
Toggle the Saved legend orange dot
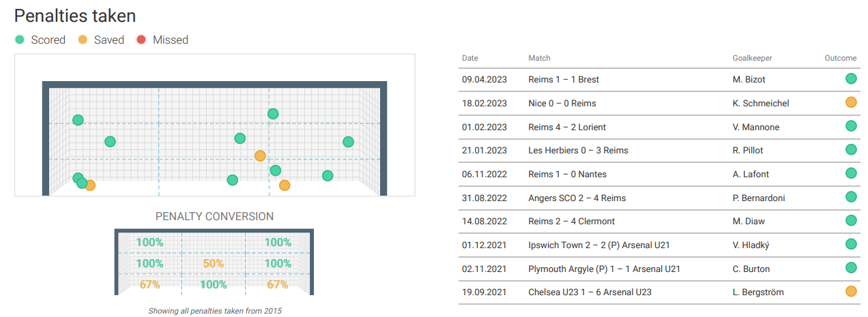point(83,40)
